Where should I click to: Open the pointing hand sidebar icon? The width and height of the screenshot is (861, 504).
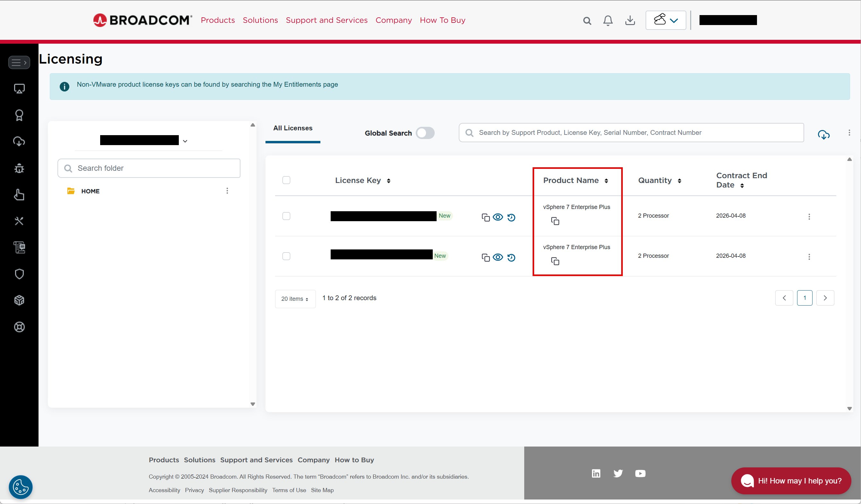pyautogui.click(x=19, y=195)
